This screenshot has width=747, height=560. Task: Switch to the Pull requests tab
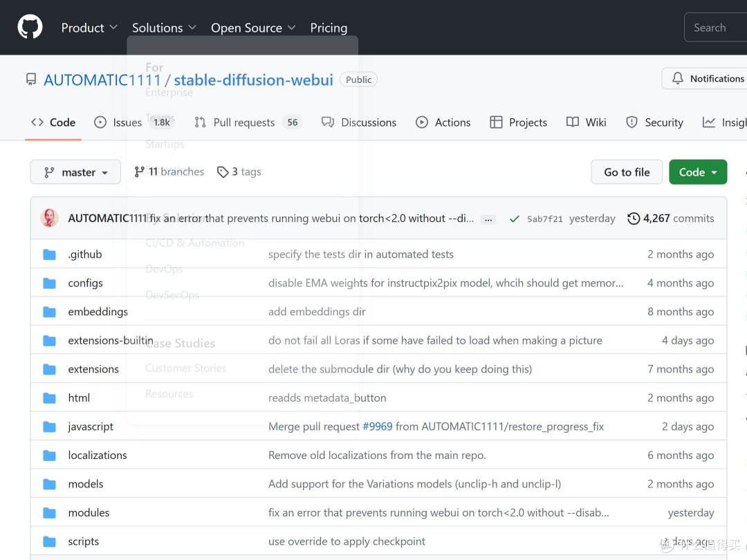tap(243, 122)
